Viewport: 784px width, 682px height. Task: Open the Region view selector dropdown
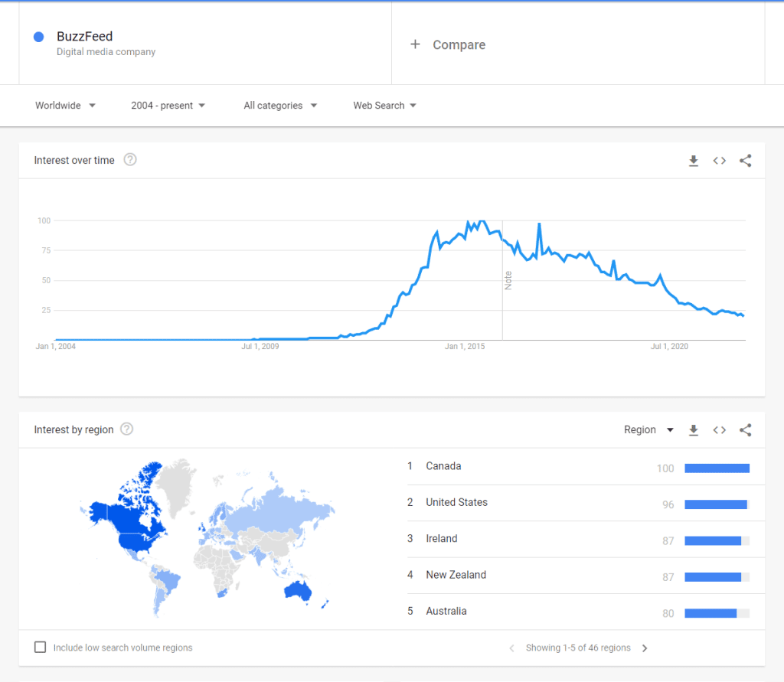coord(648,430)
